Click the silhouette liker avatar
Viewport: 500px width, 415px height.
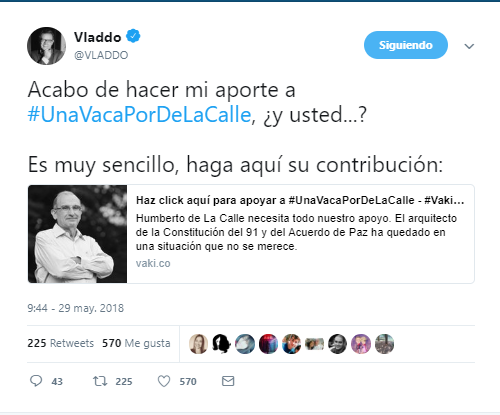[222, 344]
